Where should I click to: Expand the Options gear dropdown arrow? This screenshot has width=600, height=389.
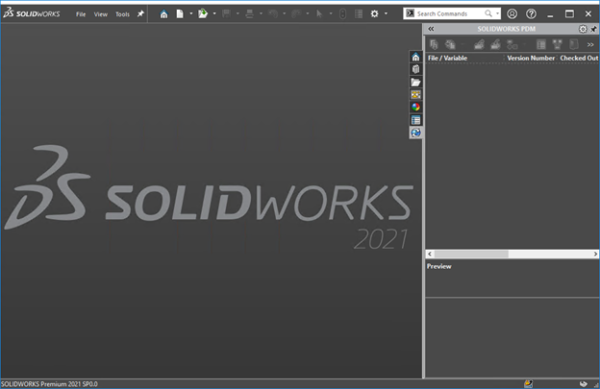click(386, 14)
